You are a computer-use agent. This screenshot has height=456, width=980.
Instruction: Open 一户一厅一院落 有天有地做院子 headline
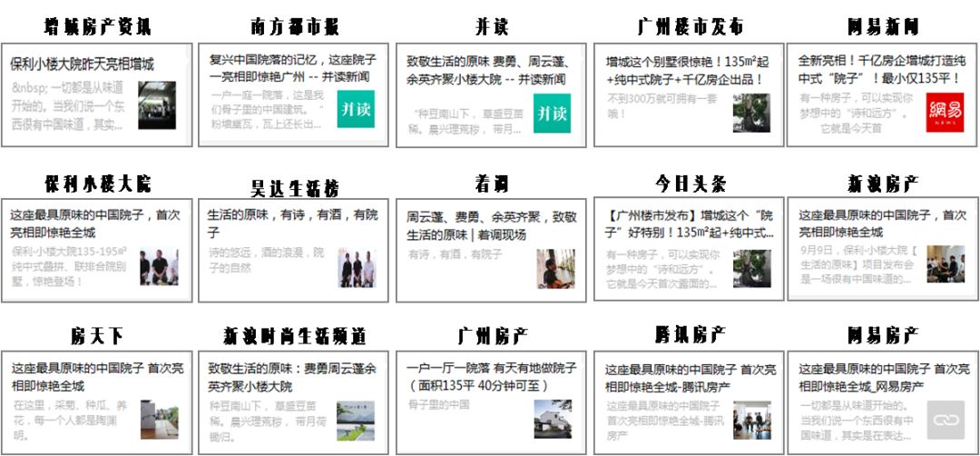491,376
